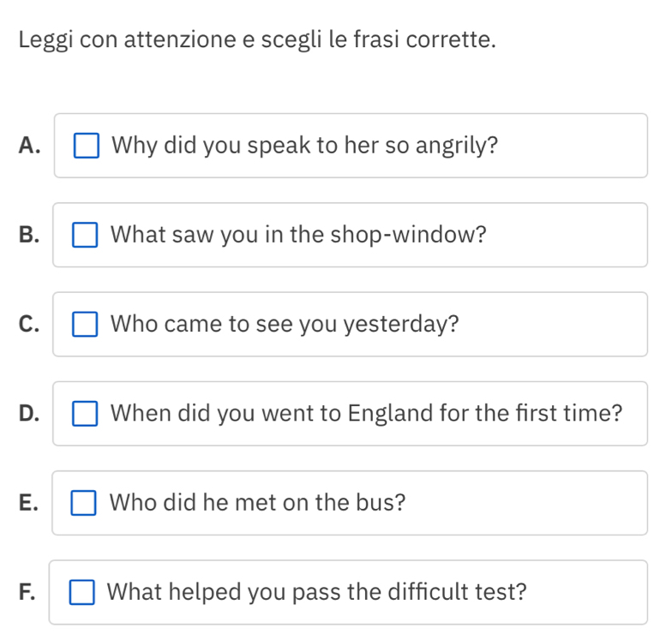Check the box for option A
The width and height of the screenshot is (672, 640).
tap(86, 146)
